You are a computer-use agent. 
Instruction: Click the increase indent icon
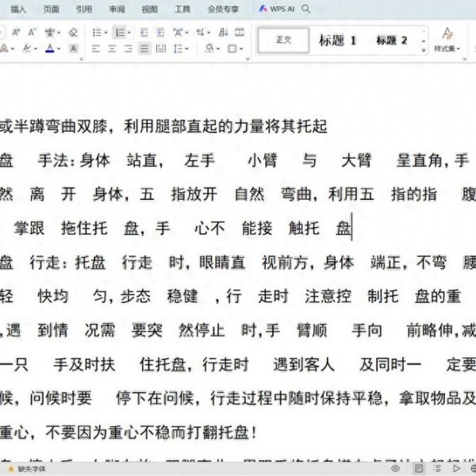(x=161, y=33)
